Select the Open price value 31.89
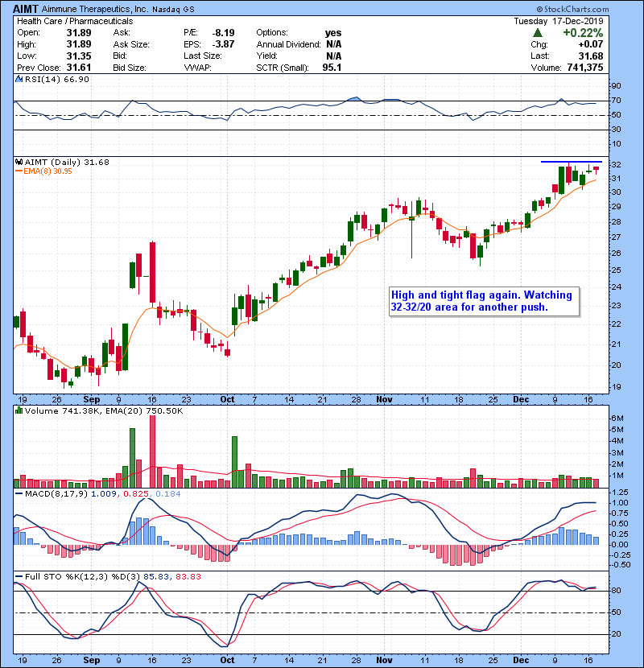This screenshot has height=668, width=644. click(x=79, y=33)
